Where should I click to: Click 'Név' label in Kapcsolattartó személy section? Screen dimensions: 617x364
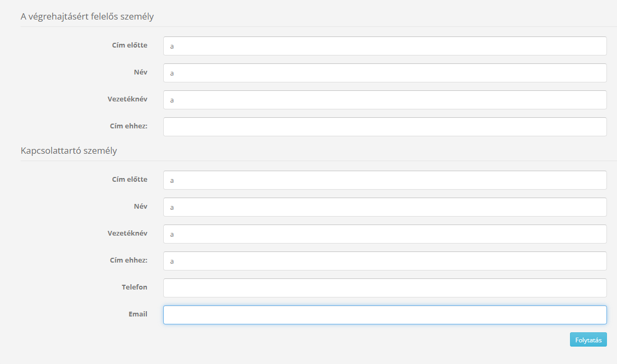pos(141,206)
